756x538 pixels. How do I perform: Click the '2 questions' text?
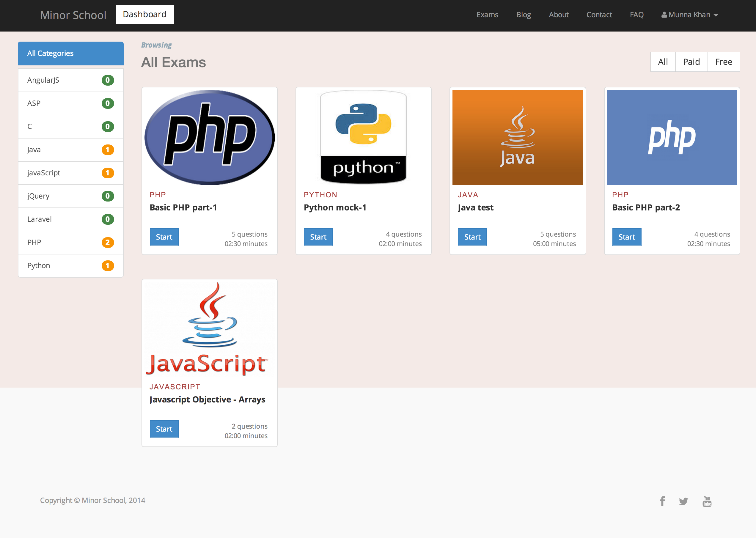249,426
